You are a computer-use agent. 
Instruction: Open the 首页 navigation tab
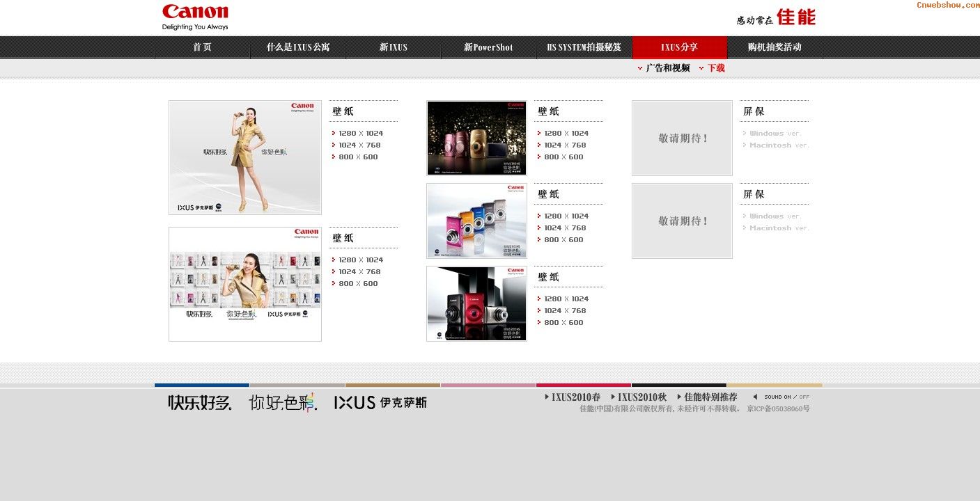click(x=203, y=47)
